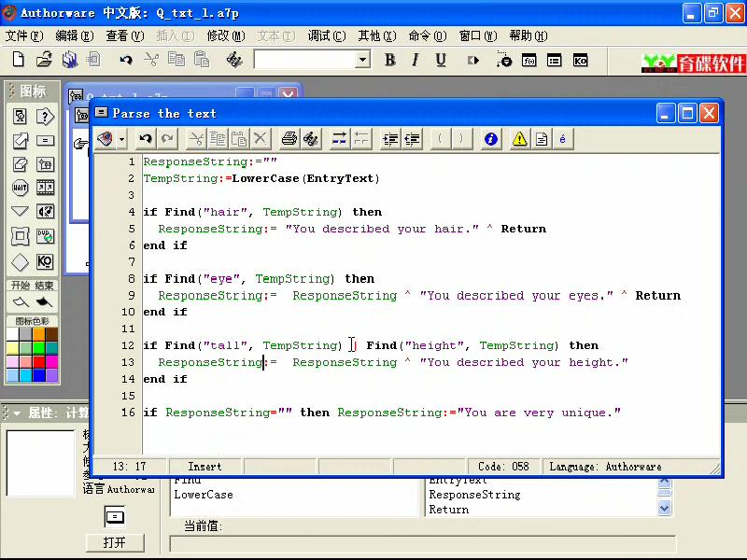Open the Variables window icon
Viewport: 747px width, 560px height.
point(555,61)
